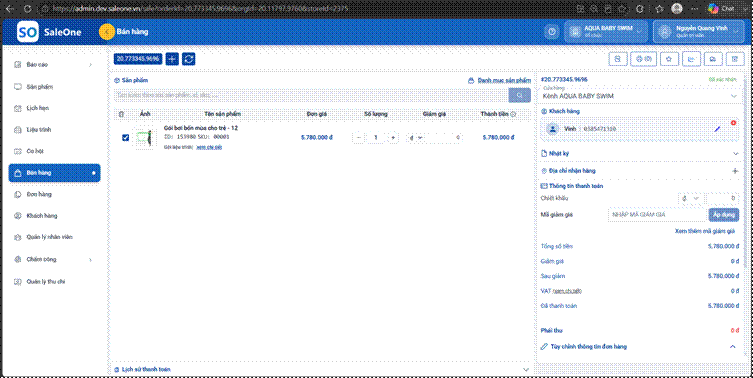Click xem chi tiết link under the product
This screenshot has height=378, width=753.
[209, 147]
